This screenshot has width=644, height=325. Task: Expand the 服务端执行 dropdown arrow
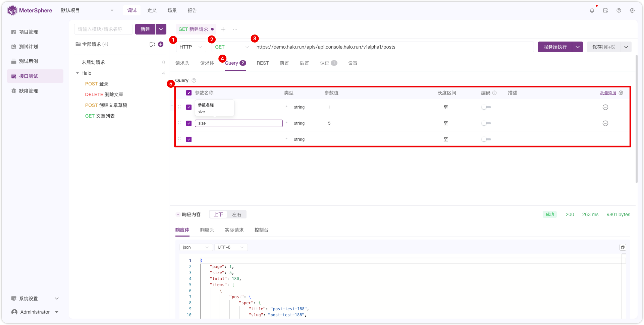pos(578,47)
